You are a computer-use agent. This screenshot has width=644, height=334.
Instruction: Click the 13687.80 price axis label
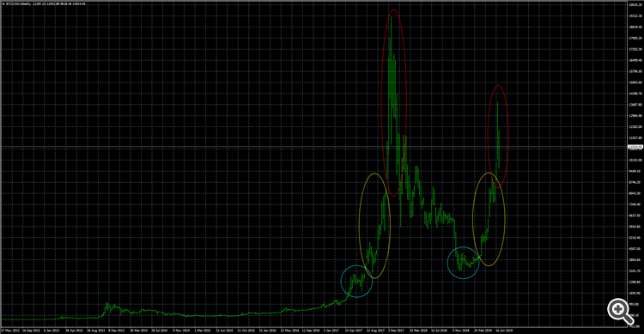(x=635, y=105)
